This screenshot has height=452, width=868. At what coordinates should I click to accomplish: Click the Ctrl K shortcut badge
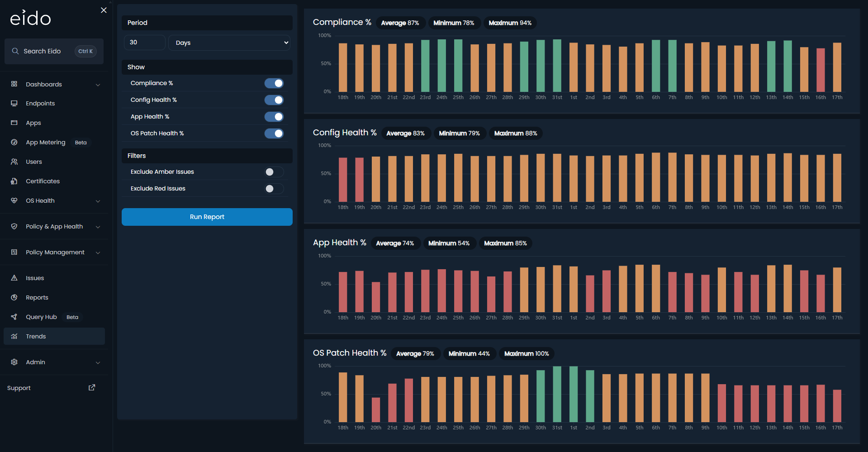85,51
